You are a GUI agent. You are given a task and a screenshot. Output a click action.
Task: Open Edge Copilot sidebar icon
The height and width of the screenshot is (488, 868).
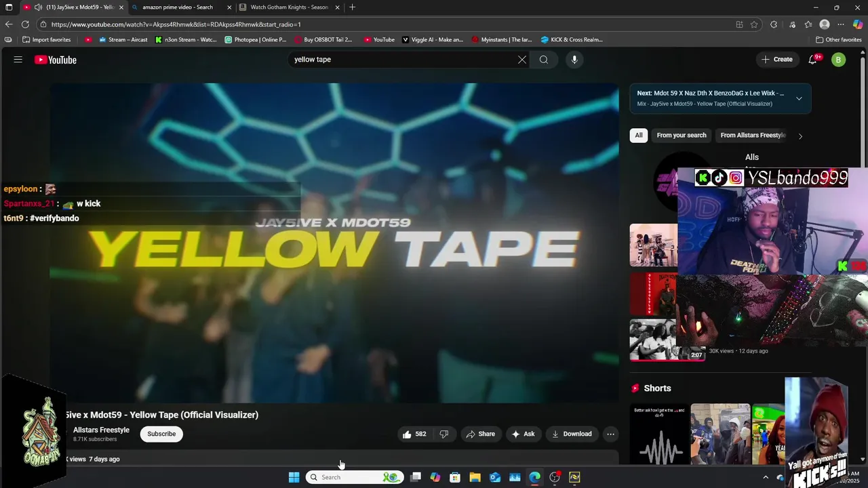[x=857, y=24]
